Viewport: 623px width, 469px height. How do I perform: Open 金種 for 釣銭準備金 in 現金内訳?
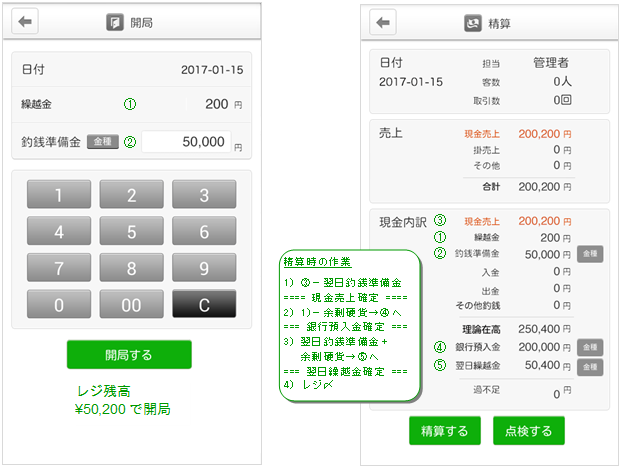(590, 254)
